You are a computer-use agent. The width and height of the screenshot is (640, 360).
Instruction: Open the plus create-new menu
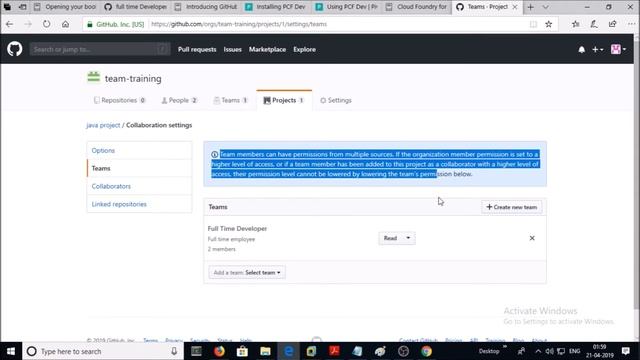(x=597, y=49)
